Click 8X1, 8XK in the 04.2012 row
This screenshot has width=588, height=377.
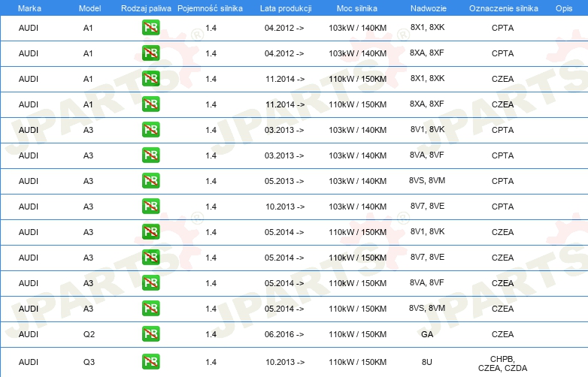428,27
